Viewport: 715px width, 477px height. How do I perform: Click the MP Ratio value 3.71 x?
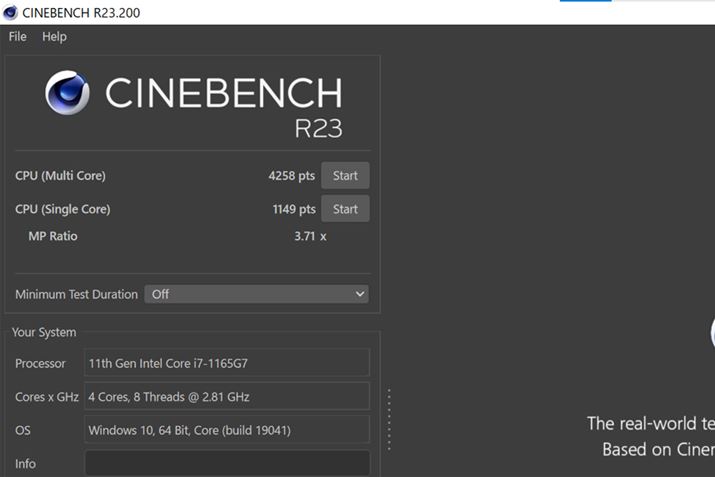coord(310,236)
